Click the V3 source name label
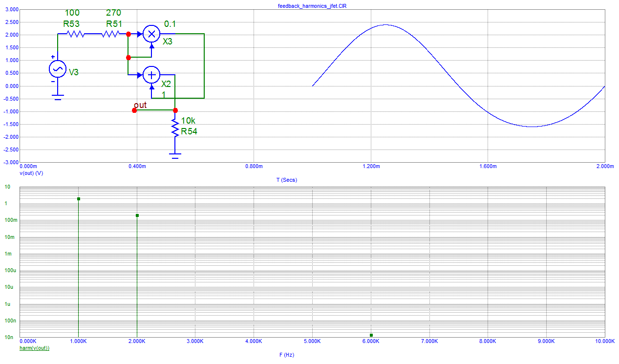This screenshot has width=619, height=364. [74, 72]
